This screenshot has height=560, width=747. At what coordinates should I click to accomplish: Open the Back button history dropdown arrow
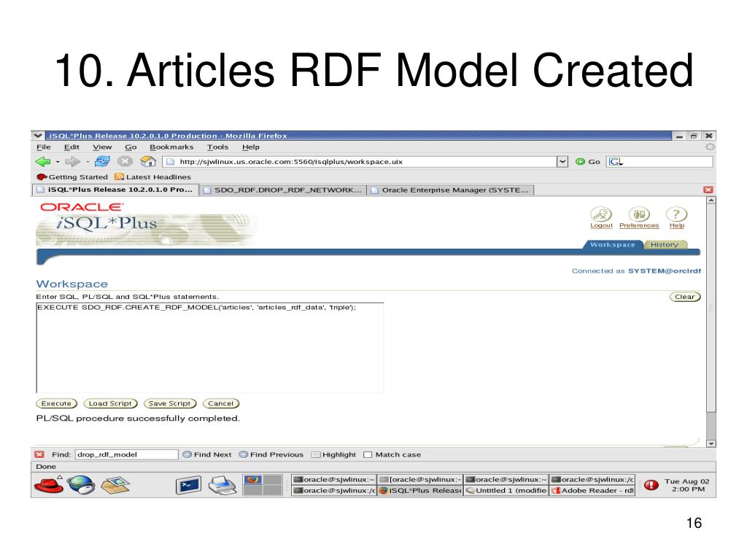[x=57, y=162]
